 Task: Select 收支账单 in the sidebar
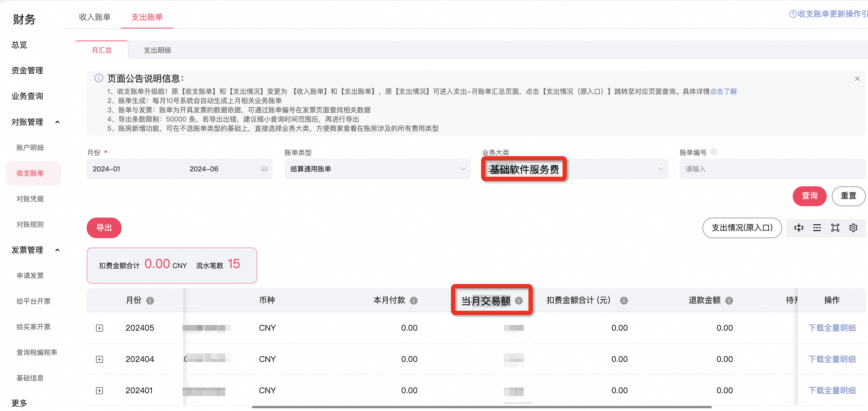tap(34, 173)
